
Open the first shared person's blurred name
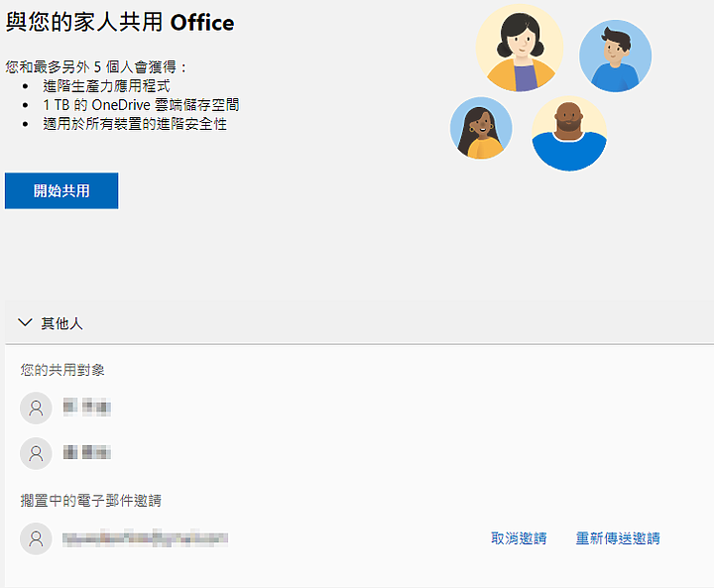pos(87,407)
